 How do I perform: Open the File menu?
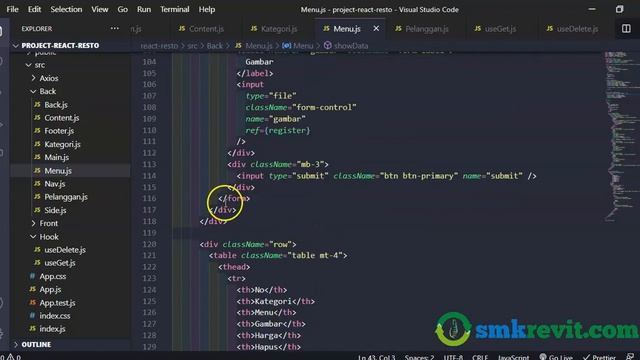pyautogui.click(x=12, y=9)
